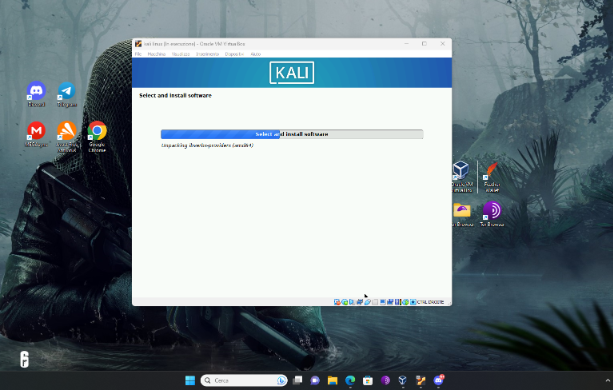Click the optical drive status icon
Image resolution: width=613 pixels, height=390 pixels.
[345, 302]
